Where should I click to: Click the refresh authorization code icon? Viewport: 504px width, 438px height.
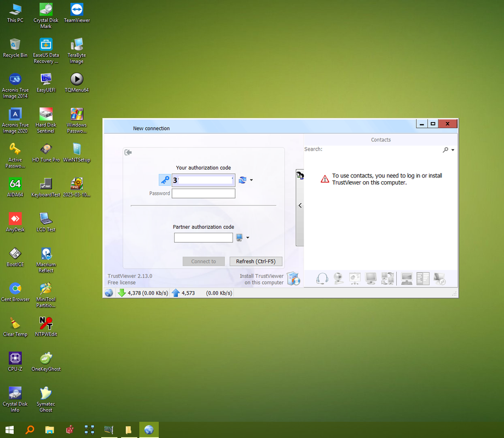click(x=242, y=180)
